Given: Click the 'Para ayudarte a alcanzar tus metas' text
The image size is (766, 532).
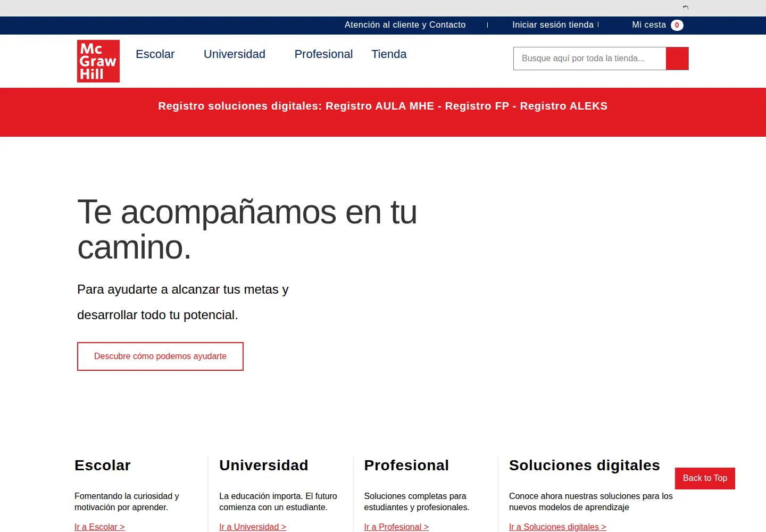Looking at the screenshot, I should [x=183, y=302].
